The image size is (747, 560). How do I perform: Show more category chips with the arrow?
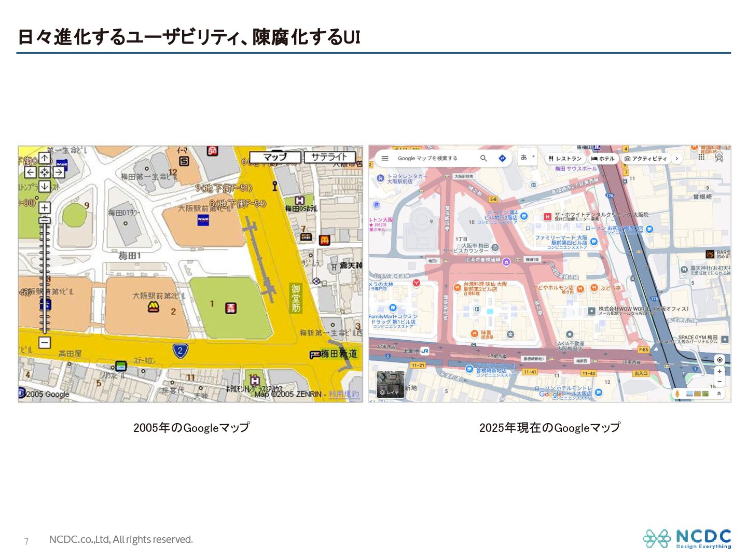coord(676,159)
